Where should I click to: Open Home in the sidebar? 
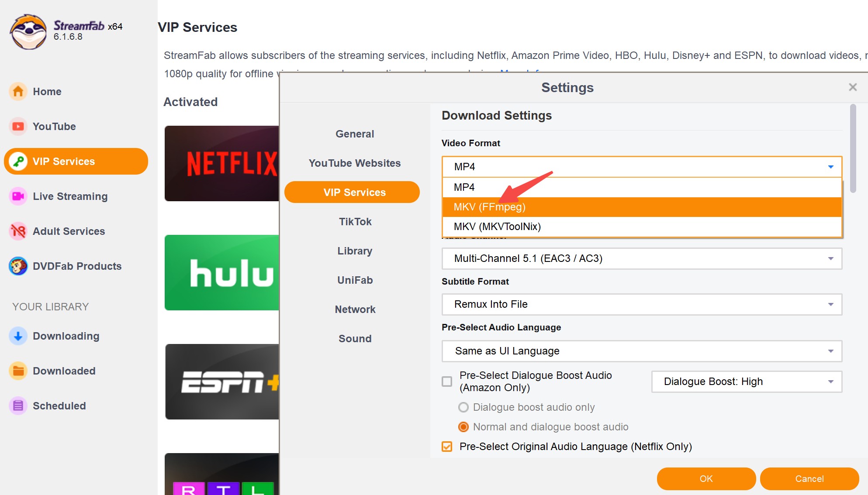(x=76, y=92)
